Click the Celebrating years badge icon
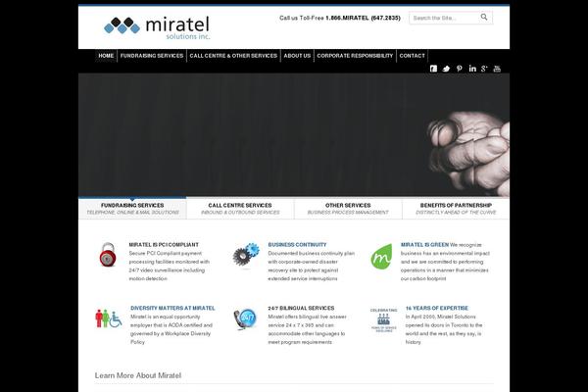 (x=383, y=320)
